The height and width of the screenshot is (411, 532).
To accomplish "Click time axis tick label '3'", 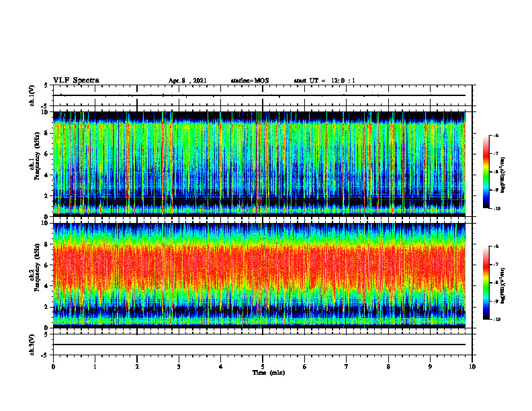I will tap(179, 367).
